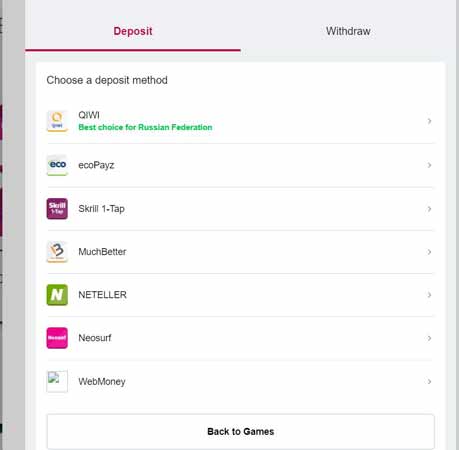Open MuchBetter using the right chevron
Image resolution: width=459 pixels, height=450 pixels.
[429, 252]
